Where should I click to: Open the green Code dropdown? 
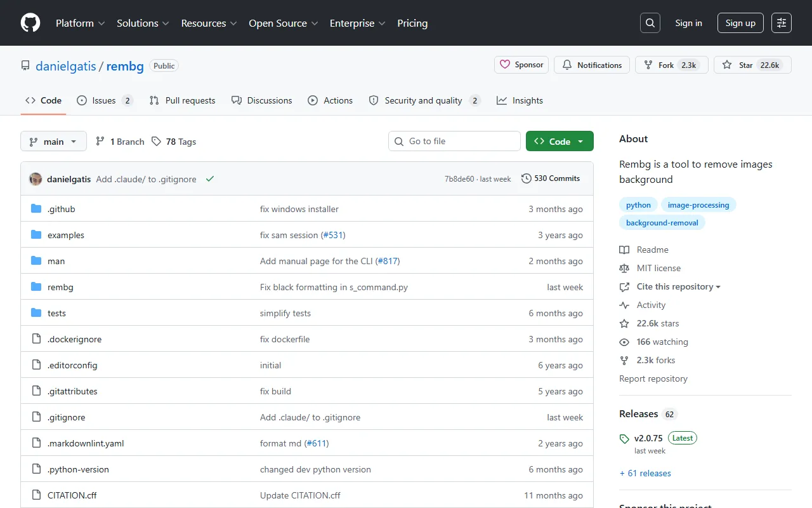560,142
